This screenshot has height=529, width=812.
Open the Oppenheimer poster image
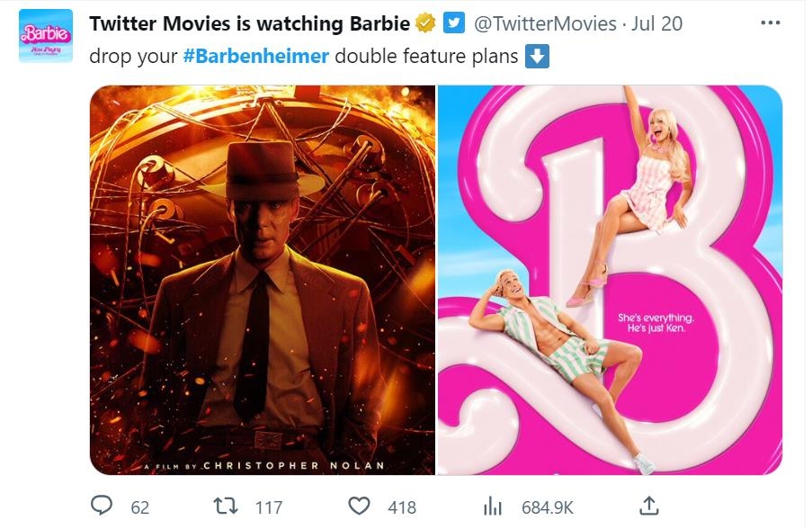pos(263,280)
